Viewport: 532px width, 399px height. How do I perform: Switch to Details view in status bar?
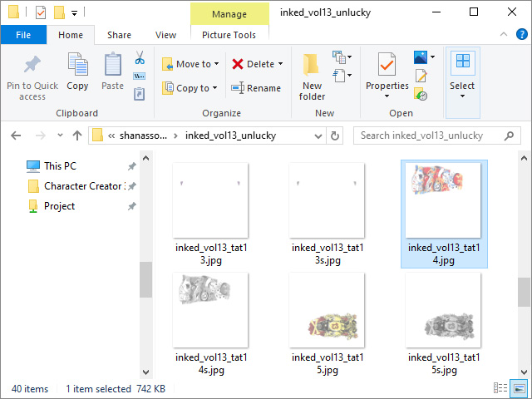(x=501, y=388)
